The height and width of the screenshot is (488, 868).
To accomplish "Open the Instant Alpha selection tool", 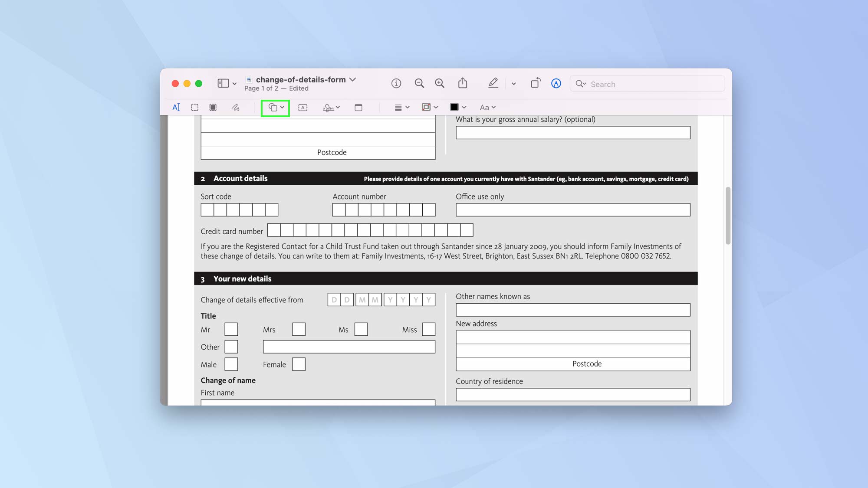I will pos(213,107).
